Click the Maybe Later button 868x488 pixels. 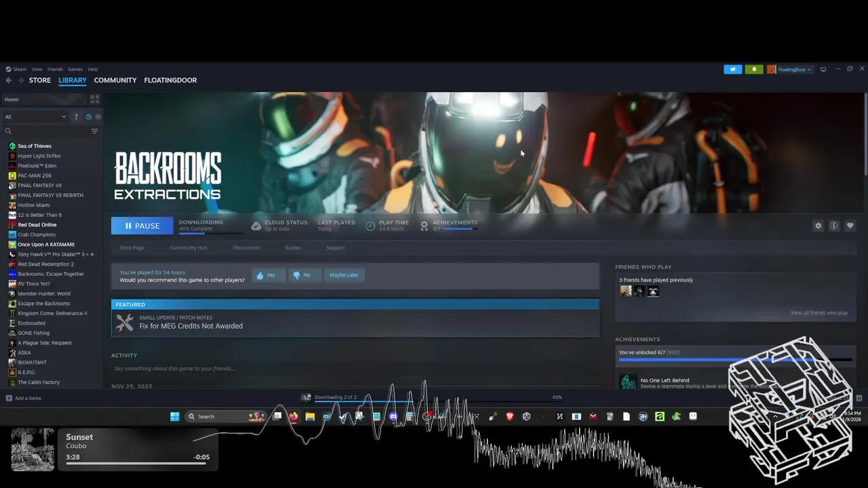pos(344,275)
